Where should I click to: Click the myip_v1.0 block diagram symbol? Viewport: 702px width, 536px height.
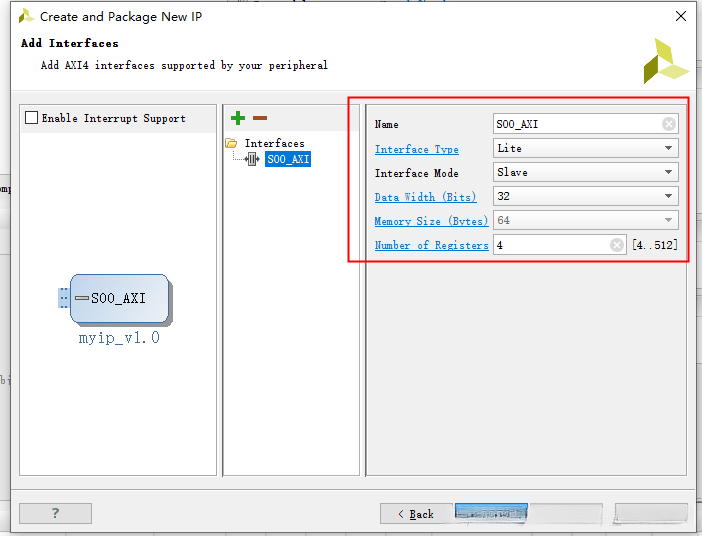(x=119, y=299)
